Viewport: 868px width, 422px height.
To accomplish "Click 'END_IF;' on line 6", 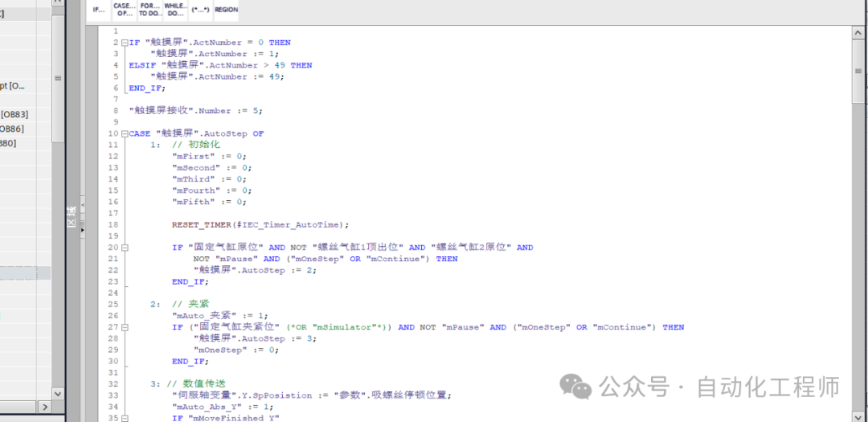I will click(x=147, y=88).
